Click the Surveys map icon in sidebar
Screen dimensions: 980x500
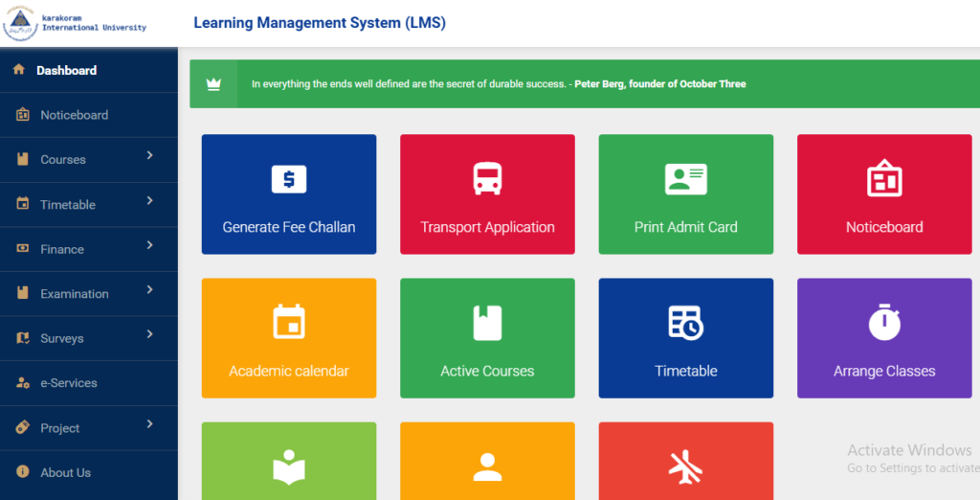coord(23,338)
